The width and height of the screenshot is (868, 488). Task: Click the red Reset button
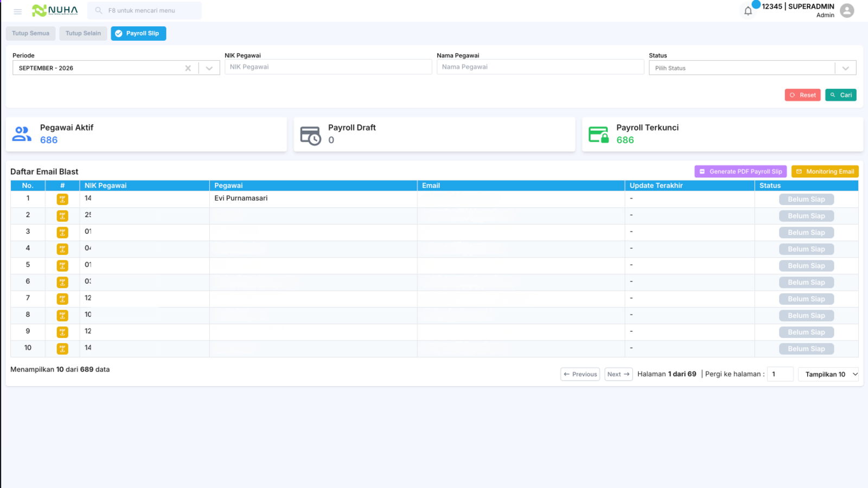802,95
